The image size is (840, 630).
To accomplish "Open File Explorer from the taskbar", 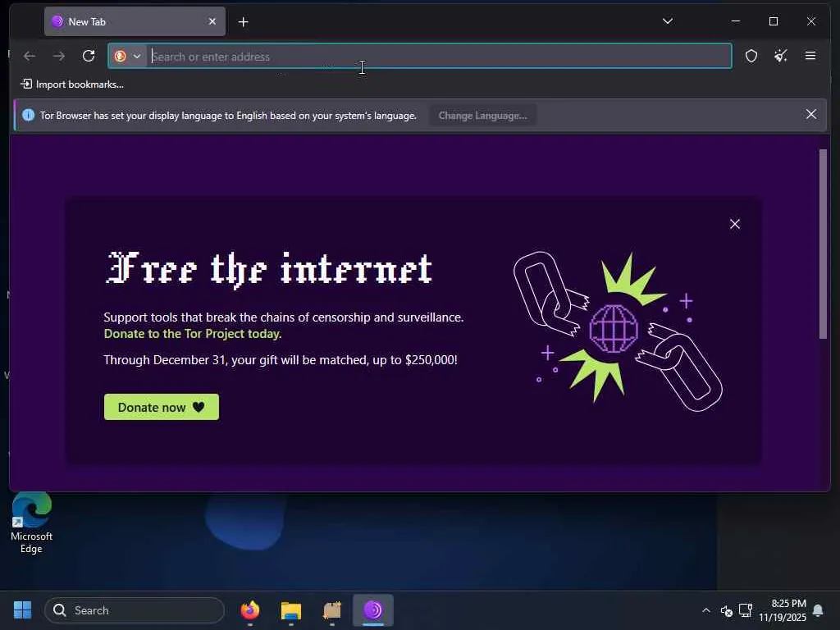I will 291,610.
